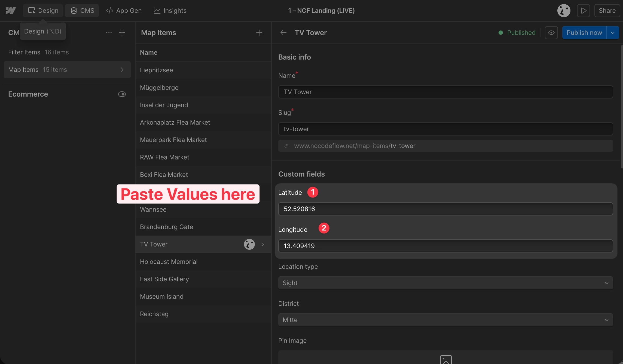Viewport: 623px width, 364px height.
Task: Open the App Gen tab
Action: point(124,11)
